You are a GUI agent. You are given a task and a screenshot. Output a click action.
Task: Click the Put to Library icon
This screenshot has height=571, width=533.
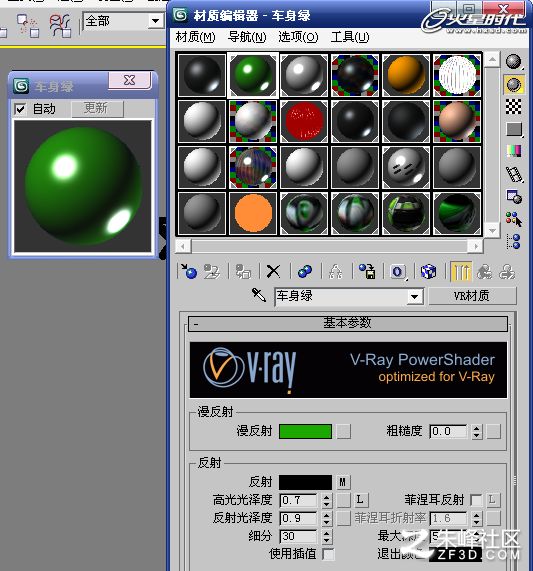pyautogui.click(x=367, y=272)
